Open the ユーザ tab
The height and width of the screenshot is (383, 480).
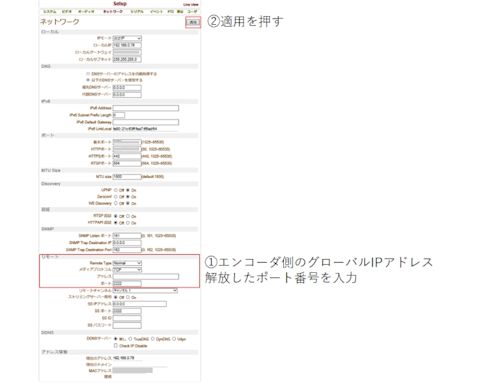coord(192,12)
